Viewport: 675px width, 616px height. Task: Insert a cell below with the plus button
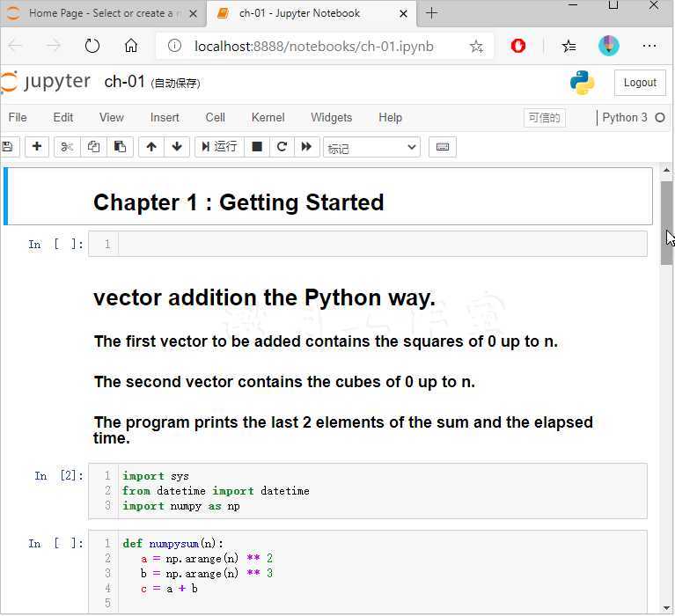[x=37, y=147]
